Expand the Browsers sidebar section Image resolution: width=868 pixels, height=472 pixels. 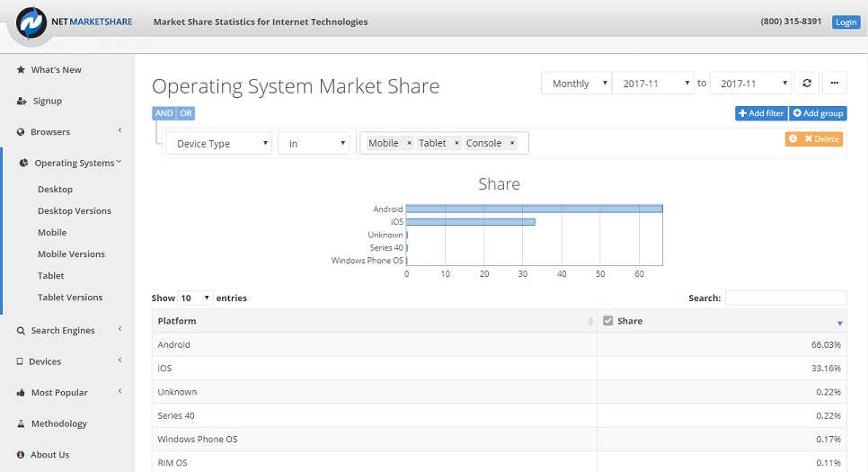coord(120,130)
